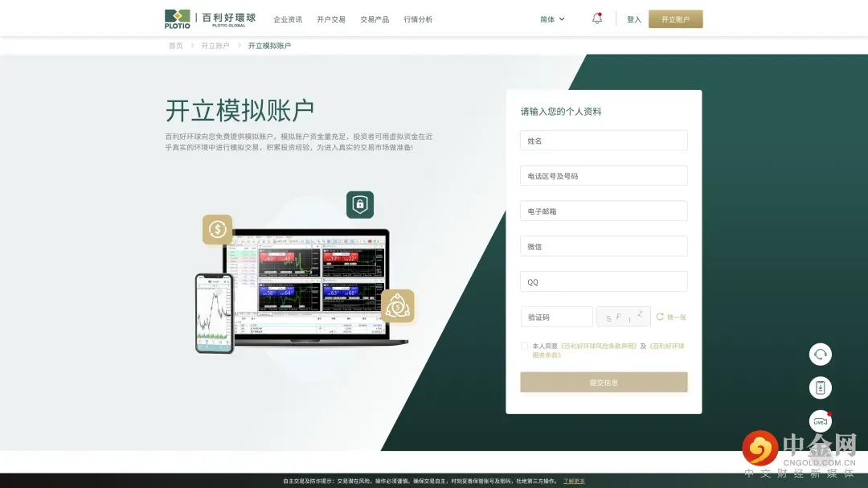Open the 了解更多 footer link
Viewport: 868px width, 488px height.
point(574,481)
